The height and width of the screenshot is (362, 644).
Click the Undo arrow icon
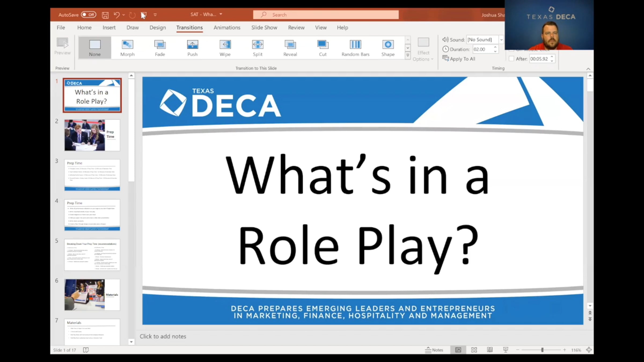(x=116, y=15)
